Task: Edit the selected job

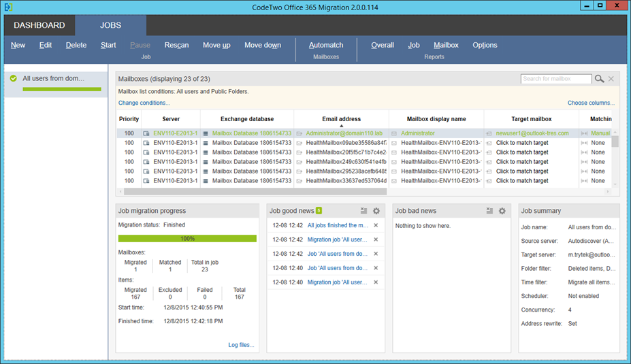Action: coord(46,45)
